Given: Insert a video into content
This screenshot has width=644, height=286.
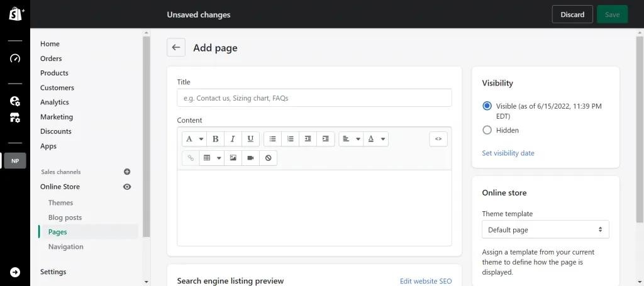Looking at the screenshot, I should [x=250, y=158].
